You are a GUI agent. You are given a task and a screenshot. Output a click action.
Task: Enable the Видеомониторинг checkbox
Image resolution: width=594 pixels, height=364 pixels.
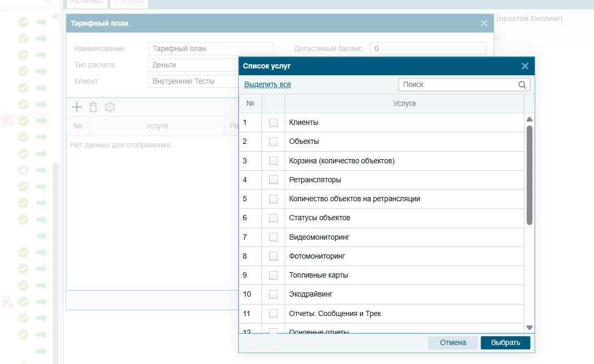tap(274, 237)
